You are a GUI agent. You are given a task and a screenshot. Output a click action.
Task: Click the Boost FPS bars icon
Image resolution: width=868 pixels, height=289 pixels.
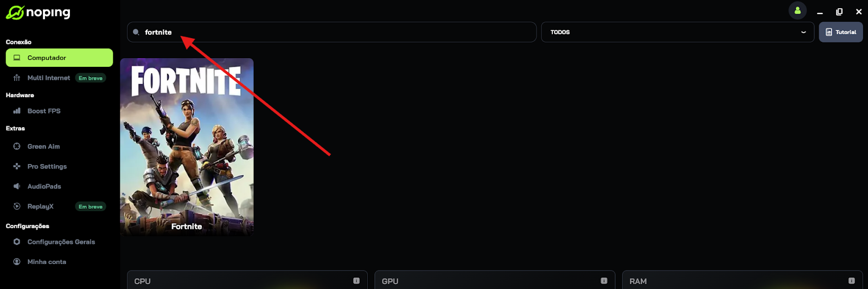point(17,111)
